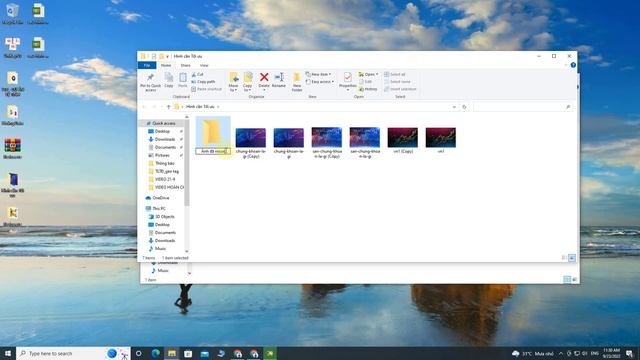Select the vn1 image thumbnail
Screen dimensions: 640x360
point(440,138)
